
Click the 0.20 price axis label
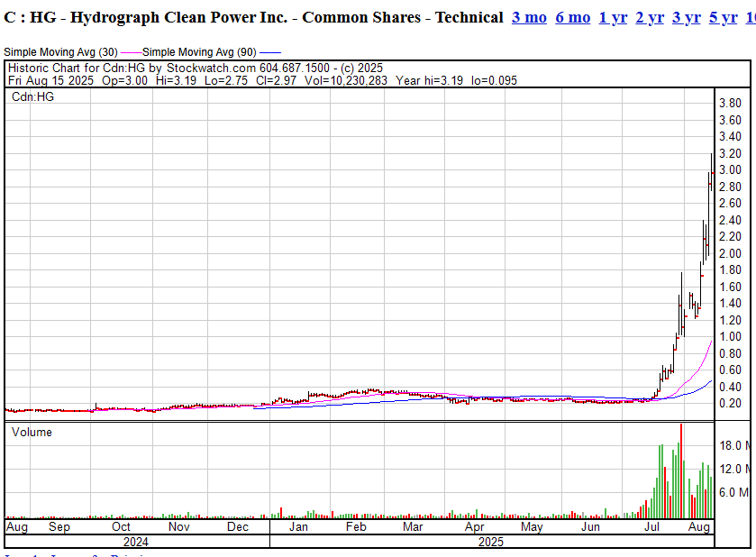[730, 403]
